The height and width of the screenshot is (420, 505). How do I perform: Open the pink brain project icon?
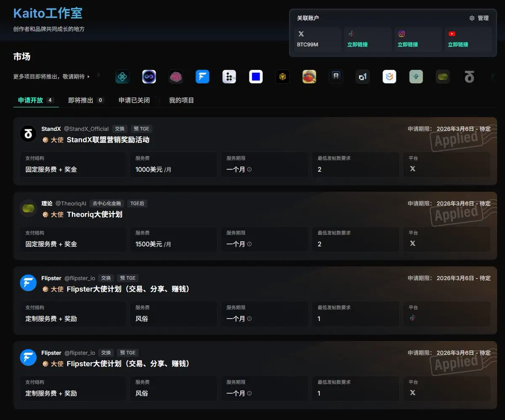tap(176, 77)
